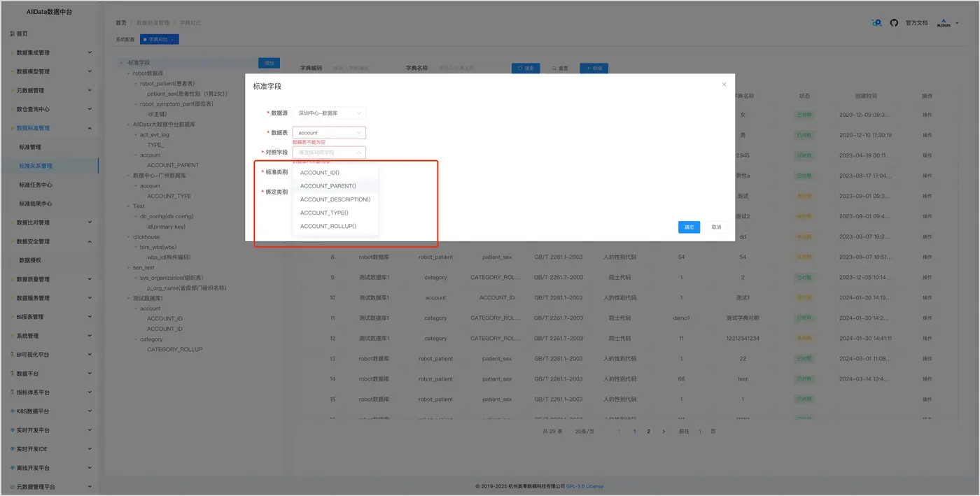Select sys_organization(组织表) tree node
The width and height of the screenshot is (980, 496).
[171, 278]
